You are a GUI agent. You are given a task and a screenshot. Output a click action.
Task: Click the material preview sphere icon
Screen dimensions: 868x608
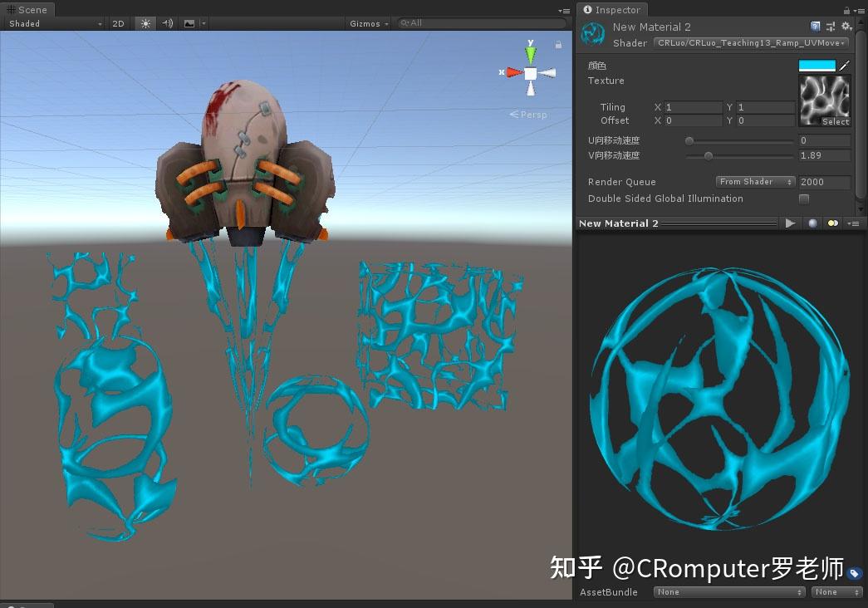812,223
